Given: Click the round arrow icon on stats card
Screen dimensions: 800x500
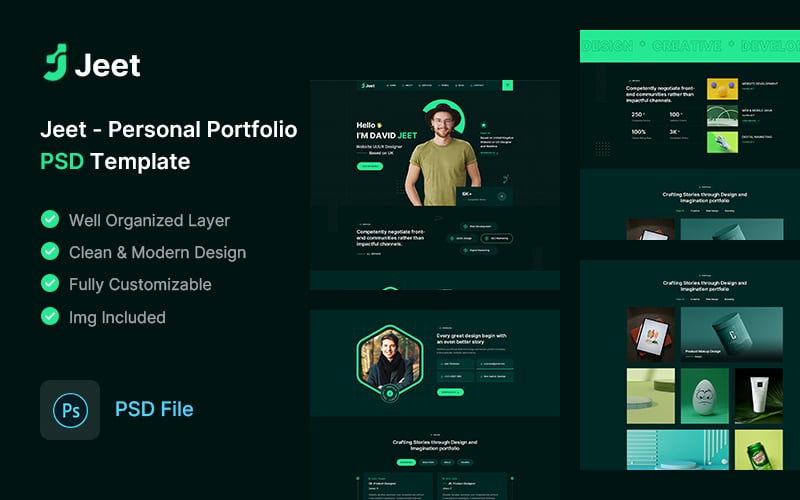Looking at the screenshot, I should (x=501, y=196).
